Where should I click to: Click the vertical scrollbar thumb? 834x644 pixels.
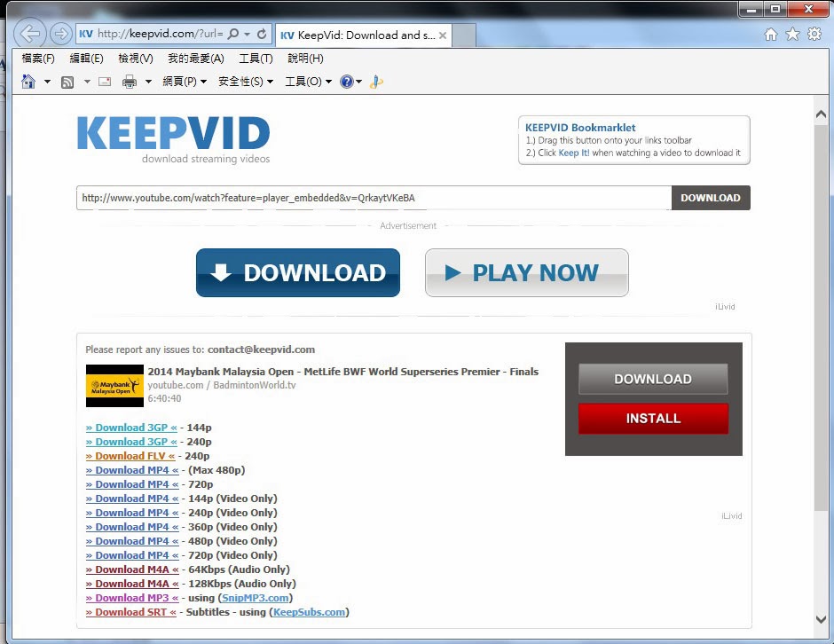tap(821, 318)
